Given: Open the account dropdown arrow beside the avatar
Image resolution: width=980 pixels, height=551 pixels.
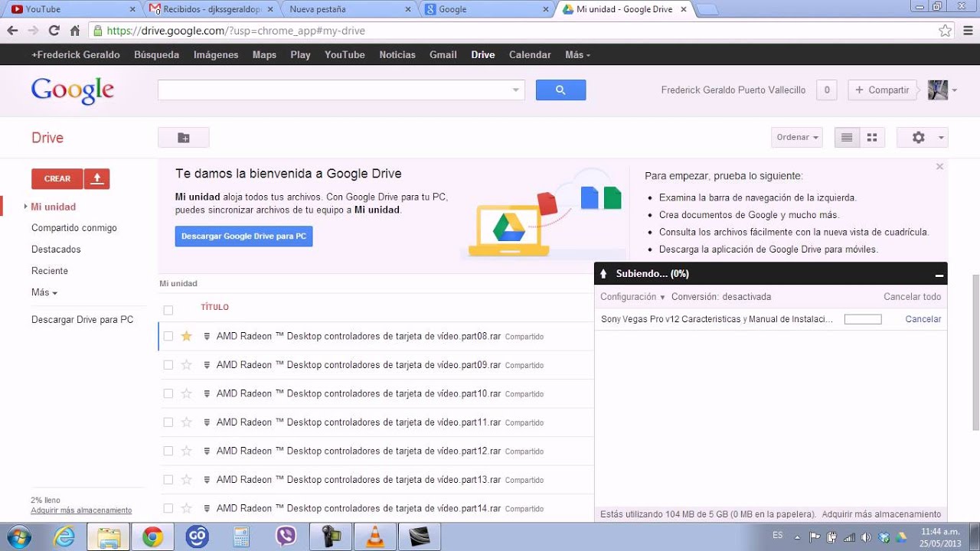Looking at the screenshot, I should point(954,91).
